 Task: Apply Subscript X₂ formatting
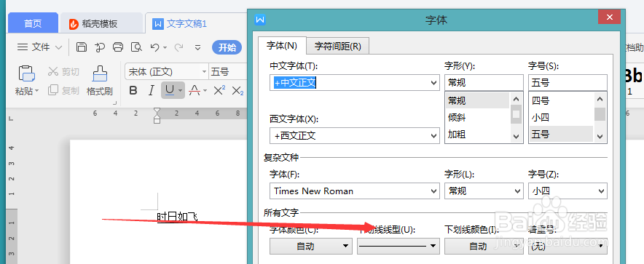click(237, 91)
